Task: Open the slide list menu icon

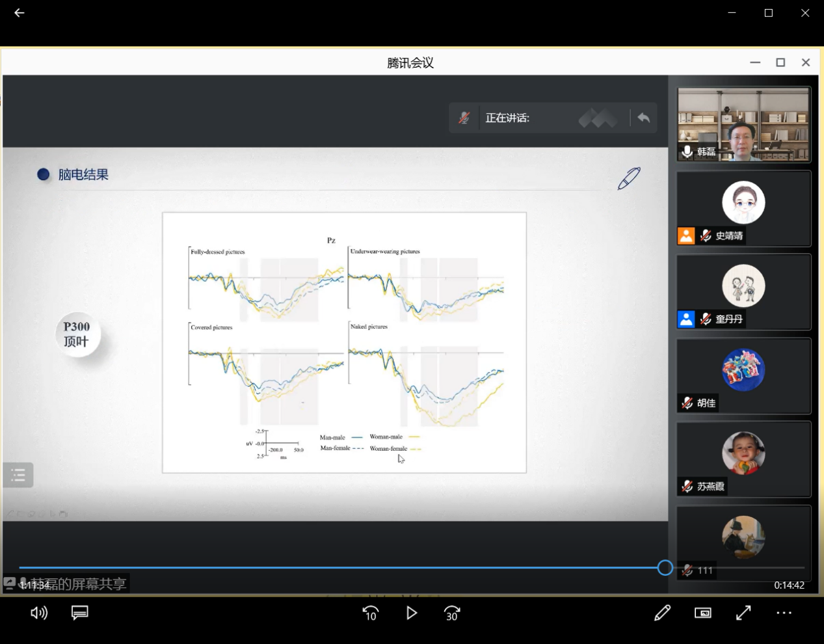Action: (x=18, y=476)
